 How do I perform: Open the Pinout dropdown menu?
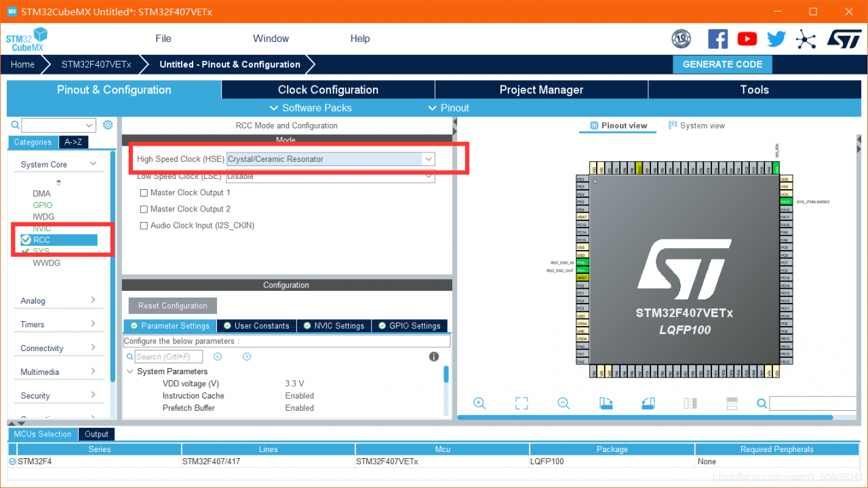coord(448,108)
